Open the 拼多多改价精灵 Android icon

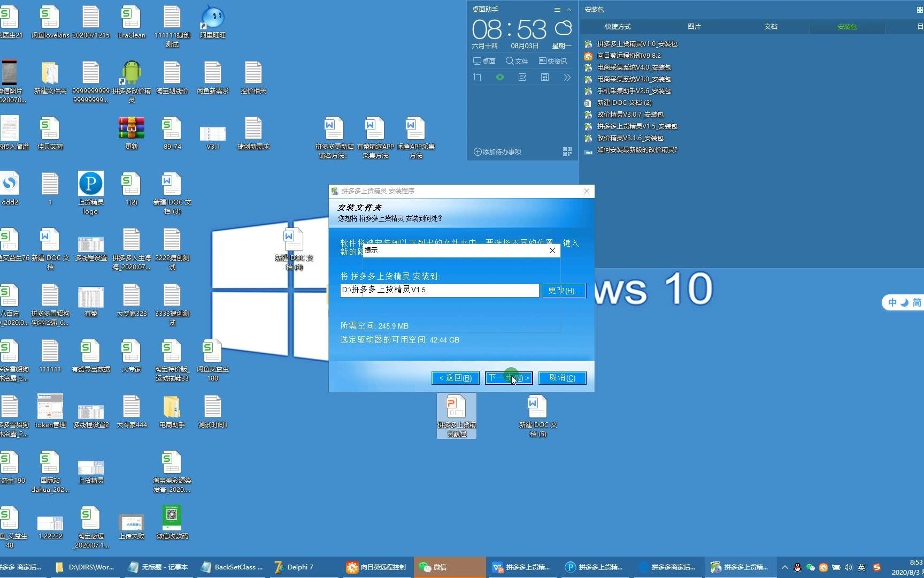[132, 81]
